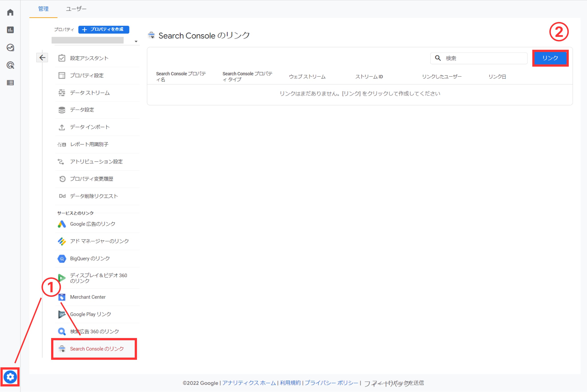Go to the Home icon in left rail
Image resolution: width=587 pixels, height=392 pixels.
(10, 12)
